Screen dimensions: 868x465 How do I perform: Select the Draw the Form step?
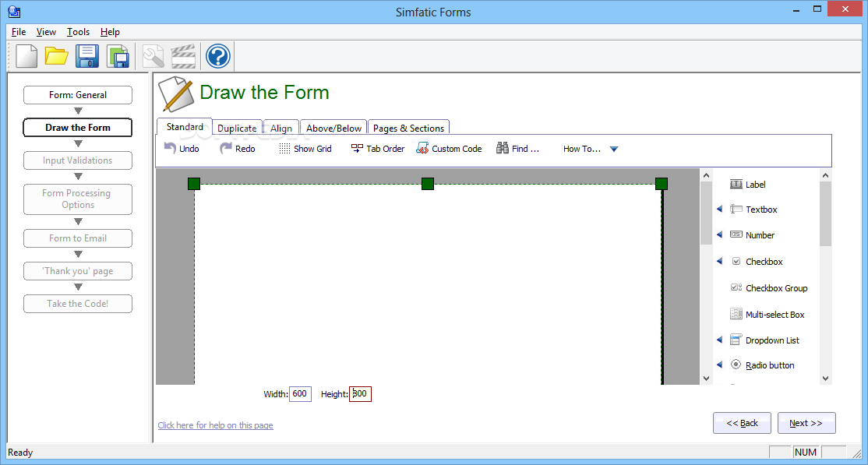(x=77, y=127)
